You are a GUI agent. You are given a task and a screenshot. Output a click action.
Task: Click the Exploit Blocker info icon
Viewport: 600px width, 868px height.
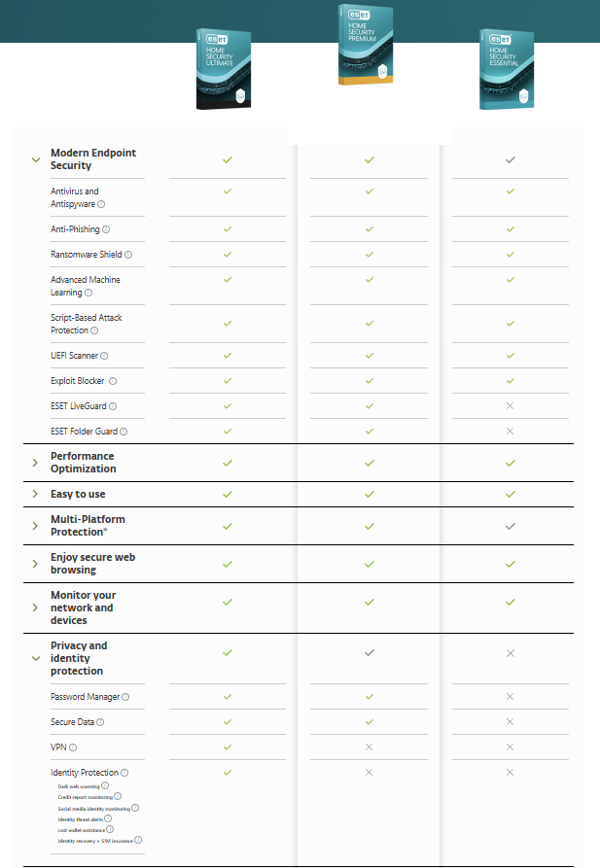point(113,381)
